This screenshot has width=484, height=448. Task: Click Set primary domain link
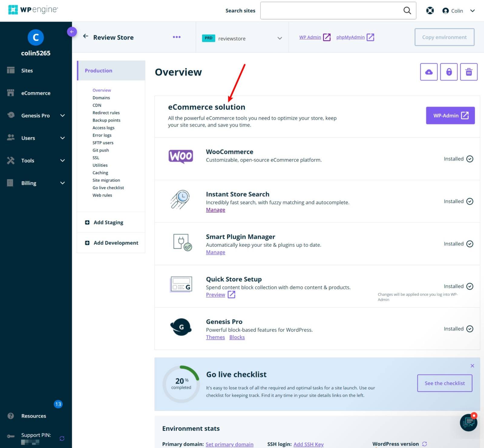coord(229,444)
